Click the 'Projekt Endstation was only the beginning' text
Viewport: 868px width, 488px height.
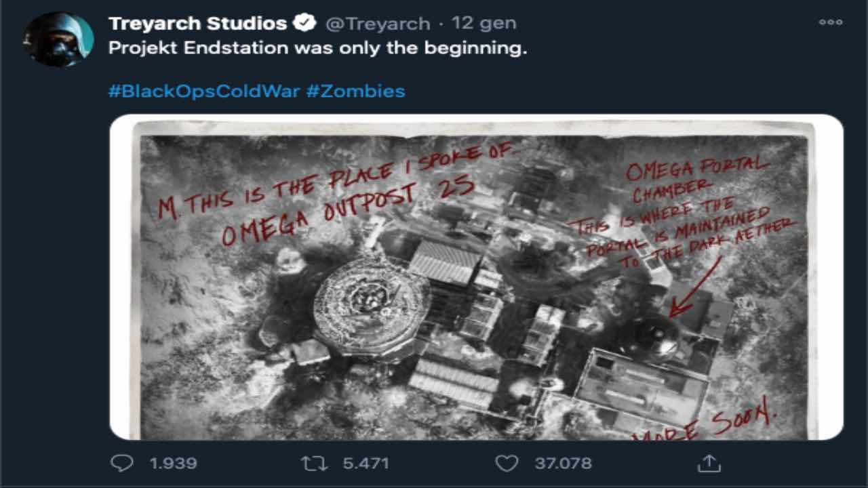[x=317, y=49]
